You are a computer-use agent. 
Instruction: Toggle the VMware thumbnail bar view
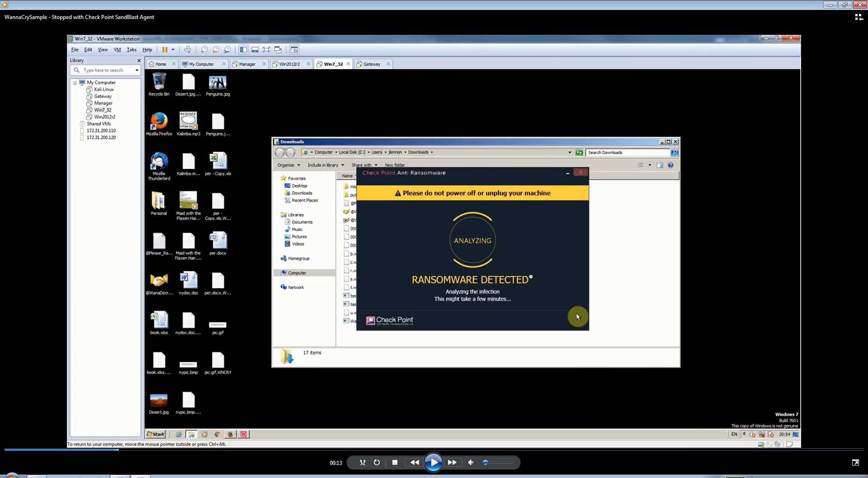pyautogui.click(x=255, y=50)
